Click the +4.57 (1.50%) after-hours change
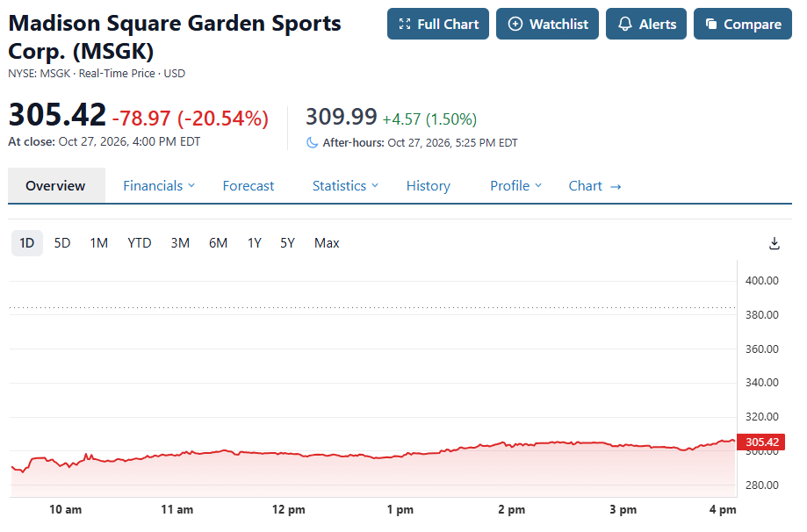The height and width of the screenshot is (532, 807). click(429, 119)
